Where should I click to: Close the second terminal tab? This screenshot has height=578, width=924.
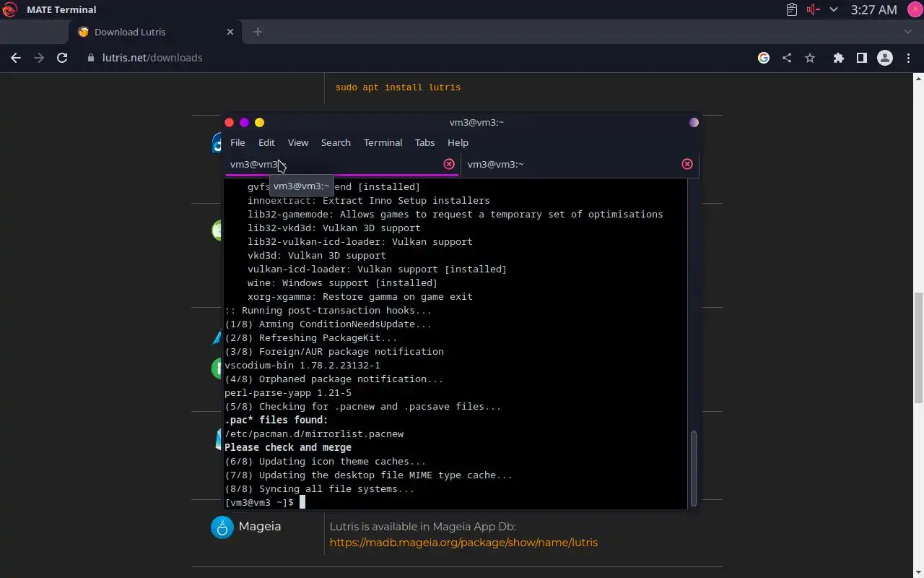click(x=687, y=164)
